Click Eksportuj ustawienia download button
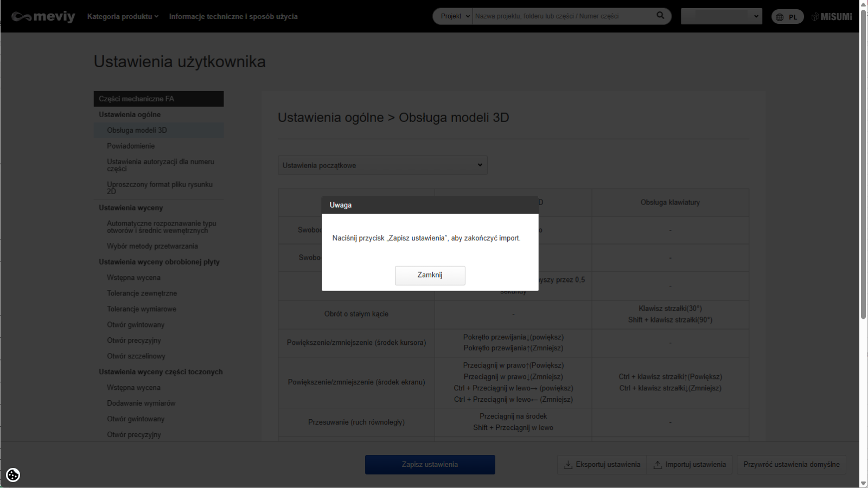 (602, 465)
